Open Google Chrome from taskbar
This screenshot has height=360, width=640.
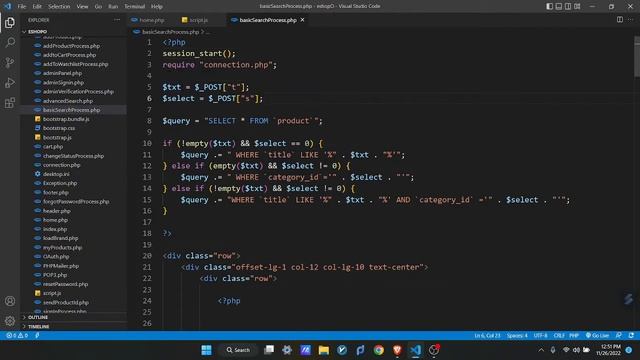coord(379,350)
